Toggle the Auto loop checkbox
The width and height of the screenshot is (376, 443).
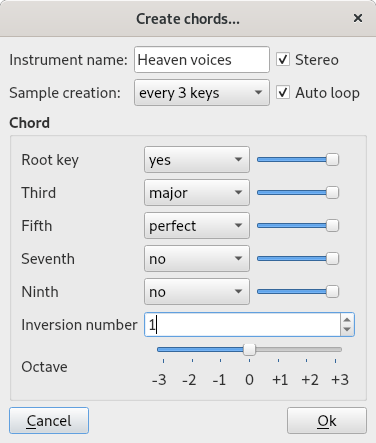pos(283,93)
